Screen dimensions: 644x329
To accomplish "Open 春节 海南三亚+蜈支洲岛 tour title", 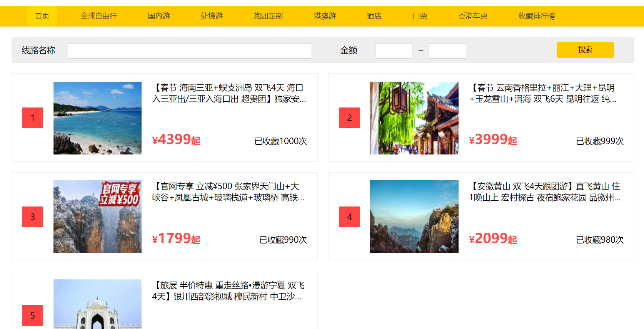I will tap(229, 94).
